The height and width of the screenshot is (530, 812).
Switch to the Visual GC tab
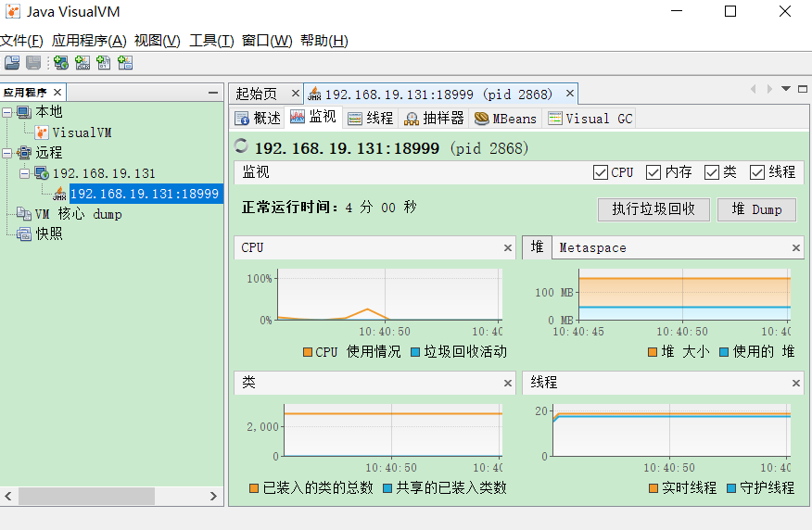(590, 118)
